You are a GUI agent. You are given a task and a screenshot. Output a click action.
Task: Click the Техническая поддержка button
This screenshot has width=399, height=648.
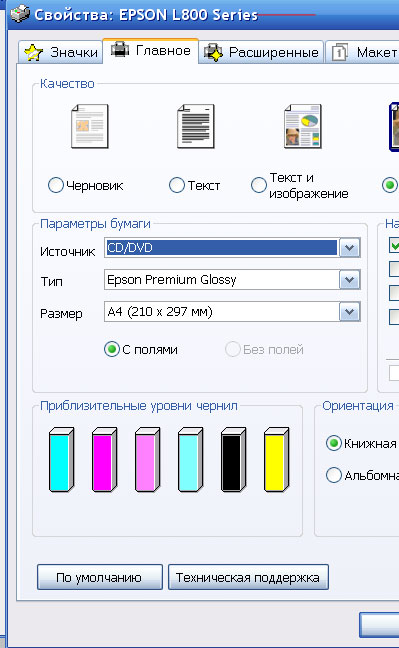click(x=248, y=577)
